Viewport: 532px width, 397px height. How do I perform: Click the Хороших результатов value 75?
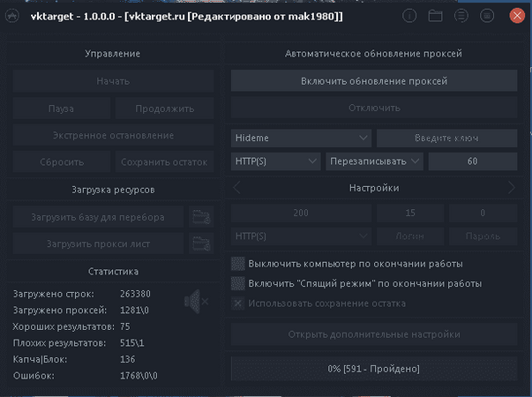pos(125,326)
